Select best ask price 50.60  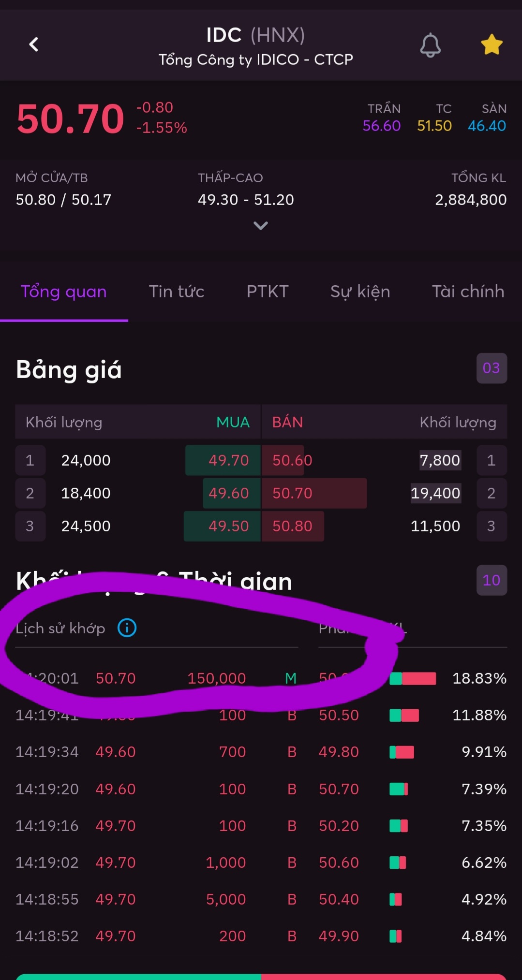pos(292,460)
